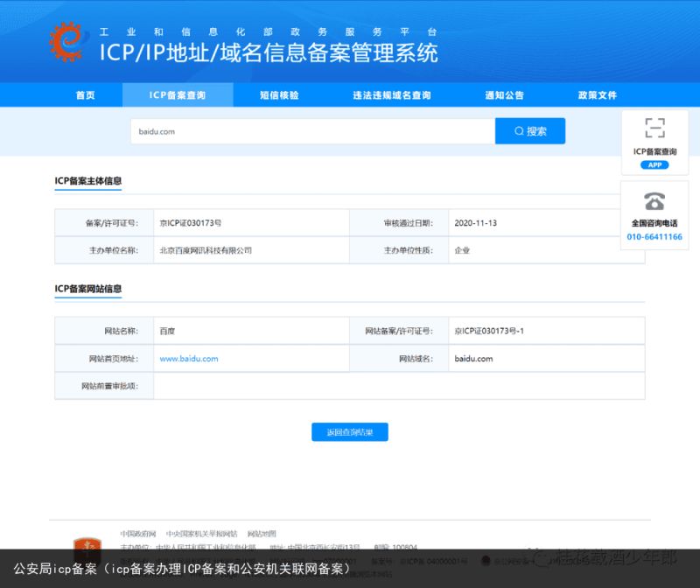Click the telephone consultation icon
Screen dimensions: 700x588
(x=654, y=201)
